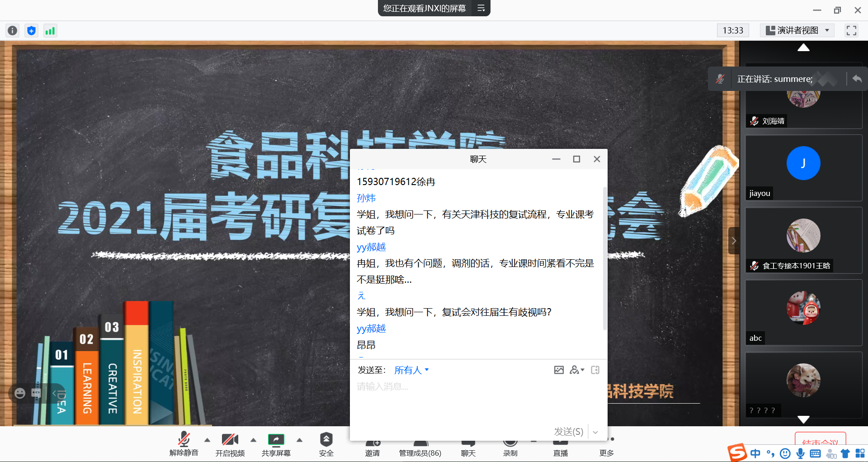Open chat permission person icon dropdown
Viewport: 868px width, 462px height.
pos(577,370)
